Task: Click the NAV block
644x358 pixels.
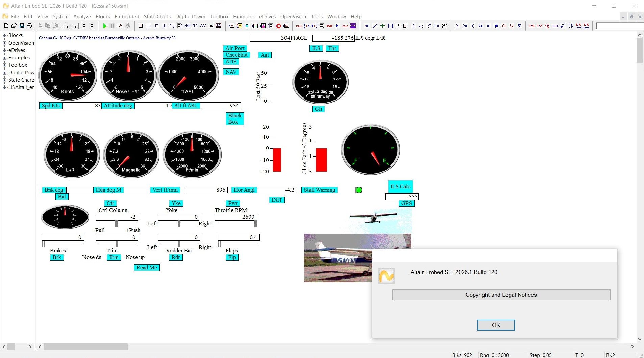Action: pos(231,72)
